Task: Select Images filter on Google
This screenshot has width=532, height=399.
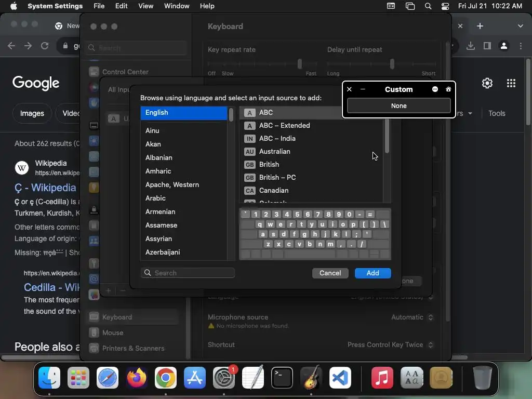Action: pyautogui.click(x=32, y=113)
